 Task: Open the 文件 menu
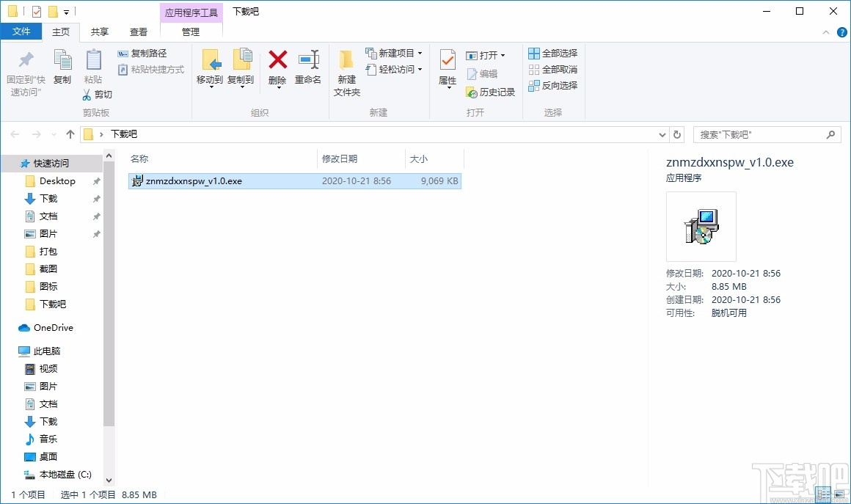tap(22, 32)
